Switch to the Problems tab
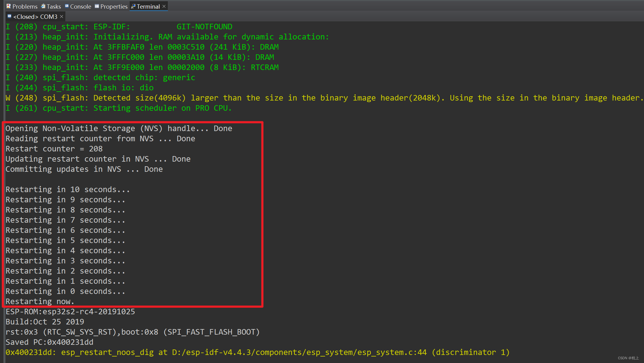Image resolution: width=644 pixels, height=363 pixels. pyautogui.click(x=25, y=6)
